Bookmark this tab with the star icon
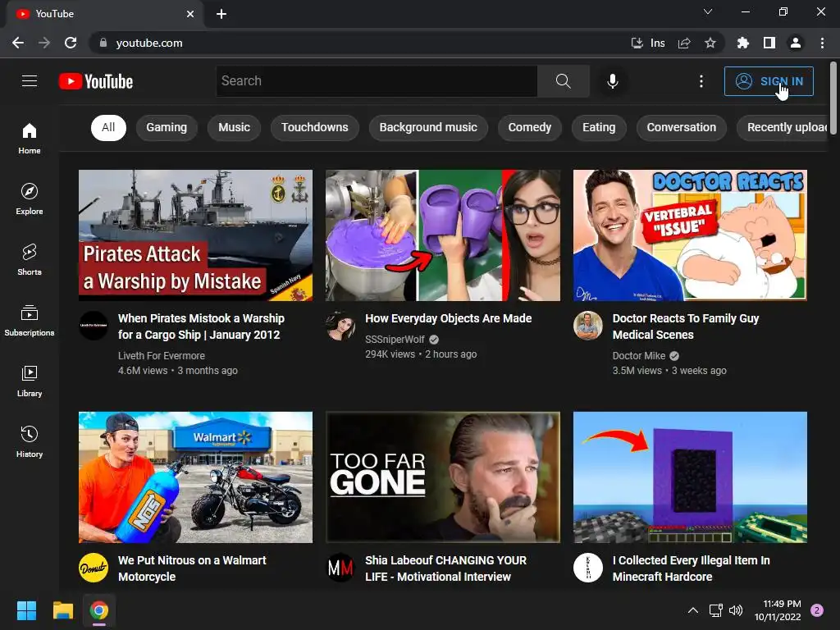Screen dimensions: 840x630 click(x=710, y=43)
